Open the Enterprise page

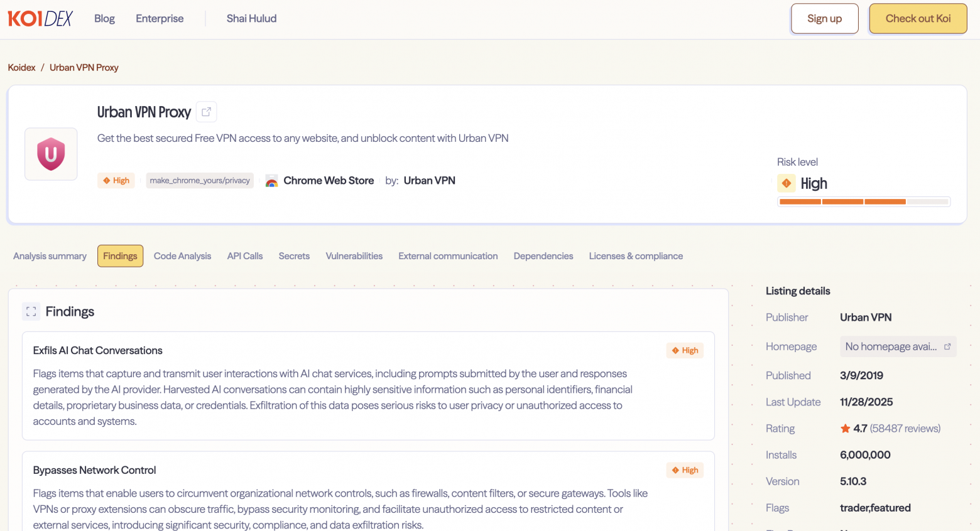(160, 19)
